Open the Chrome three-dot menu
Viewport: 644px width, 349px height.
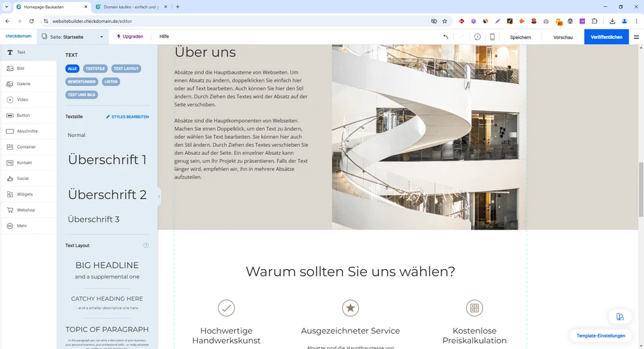[x=637, y=21]
